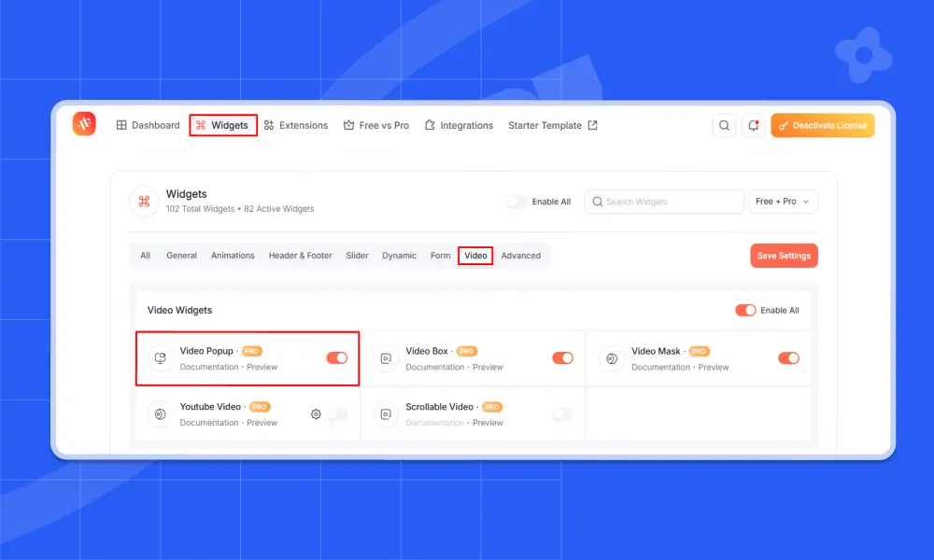Click the '102 Total Widgets' count text
The height and width of the screenshot is (560, 934).
click(200, 209)
